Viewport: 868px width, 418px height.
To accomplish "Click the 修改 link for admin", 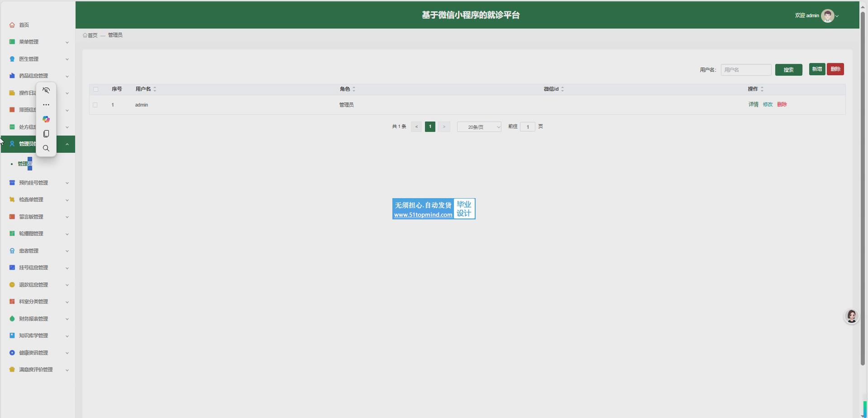I will pyautogui.click(x=768, y=104).
